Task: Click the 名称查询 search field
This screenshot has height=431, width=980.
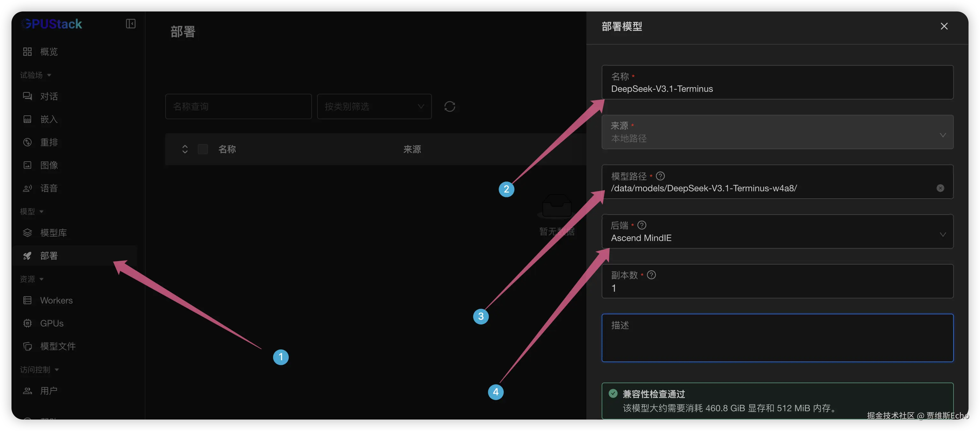Action: tap(238, 106)
